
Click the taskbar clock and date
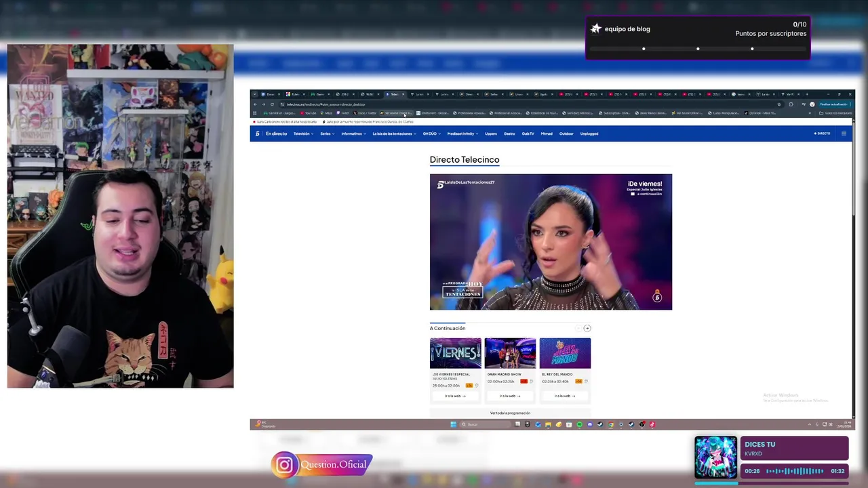843,424
